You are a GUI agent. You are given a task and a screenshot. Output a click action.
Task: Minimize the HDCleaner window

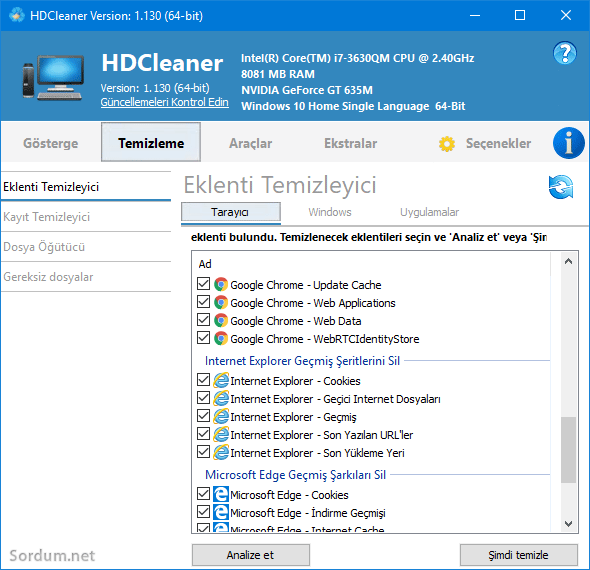point(475,15)
